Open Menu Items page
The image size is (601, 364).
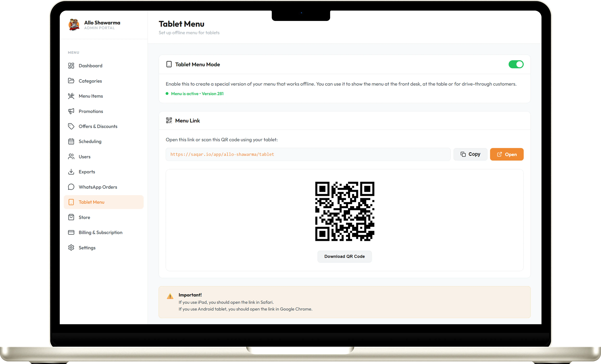[103, 96]
